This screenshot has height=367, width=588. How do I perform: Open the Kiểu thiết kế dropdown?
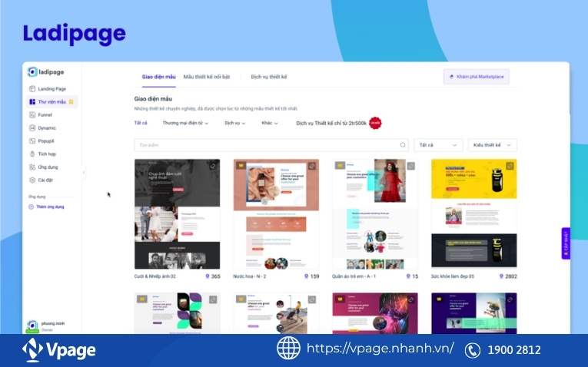[493, 145]
